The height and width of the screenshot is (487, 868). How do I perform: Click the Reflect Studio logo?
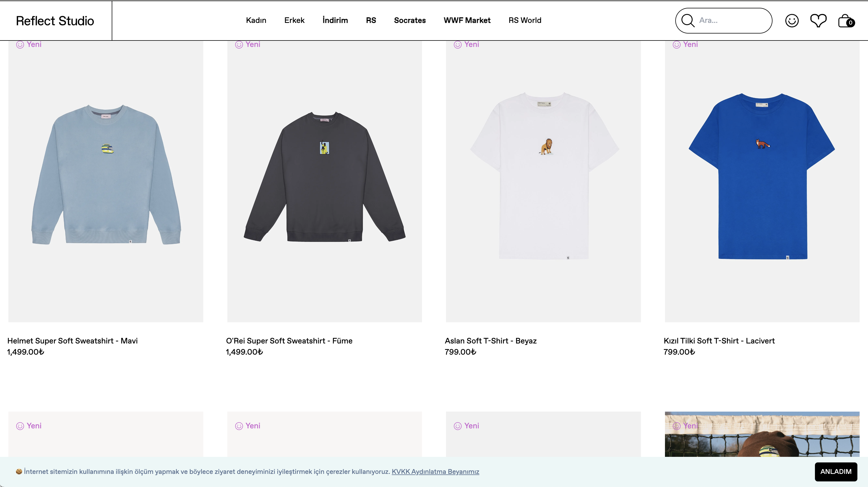coord(55,21)
